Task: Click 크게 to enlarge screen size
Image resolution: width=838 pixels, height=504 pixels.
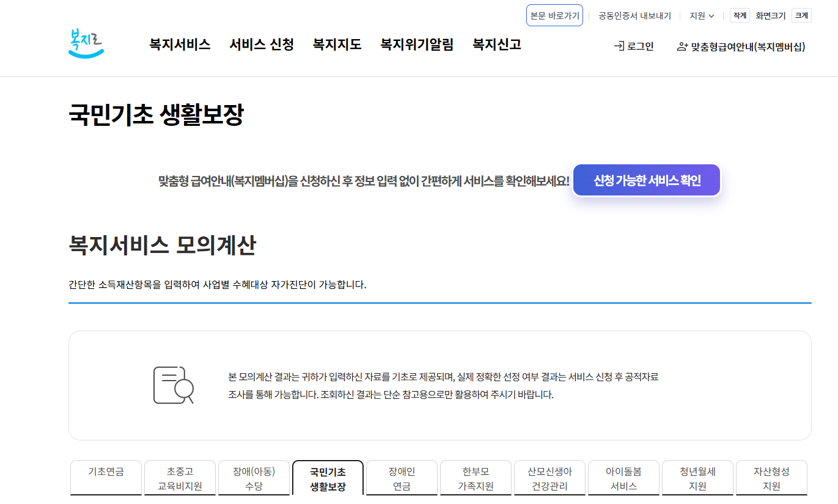Action: pyautogui.click(x=801, y=15)
